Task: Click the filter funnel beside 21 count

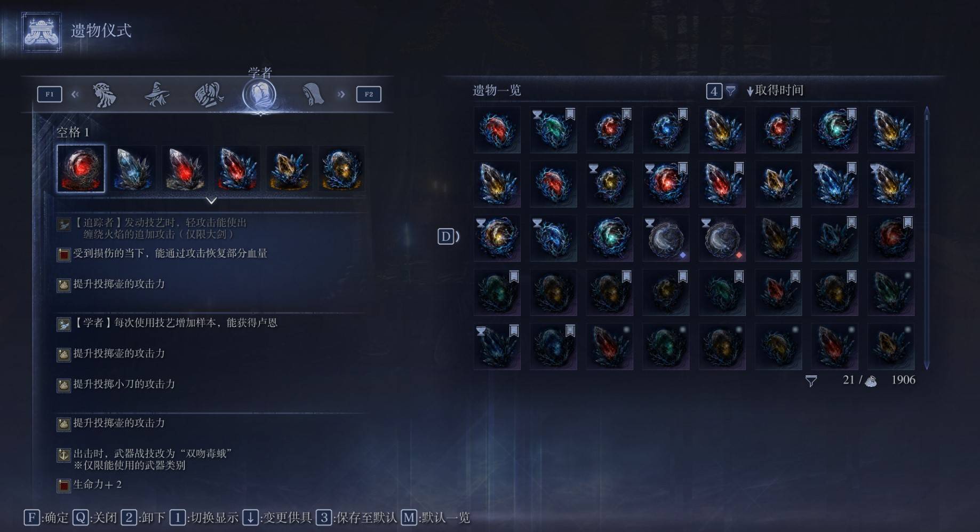Action: point(811,381)
